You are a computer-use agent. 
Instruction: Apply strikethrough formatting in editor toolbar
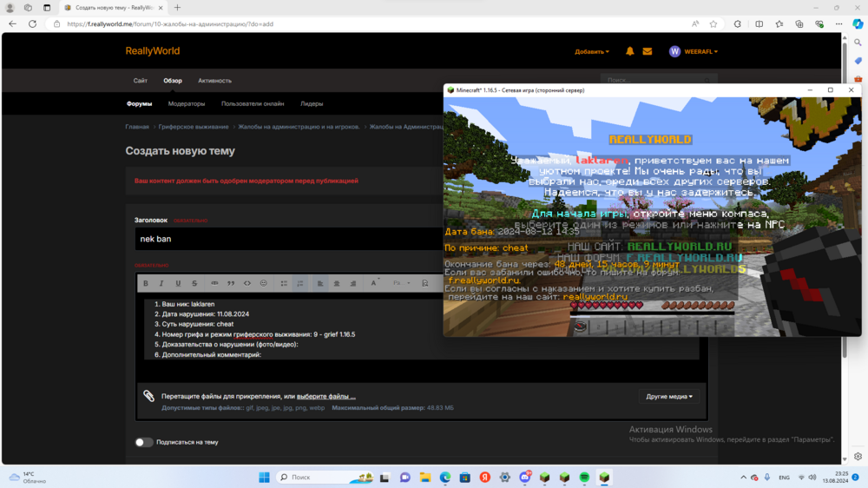click(x=194, y=283)
